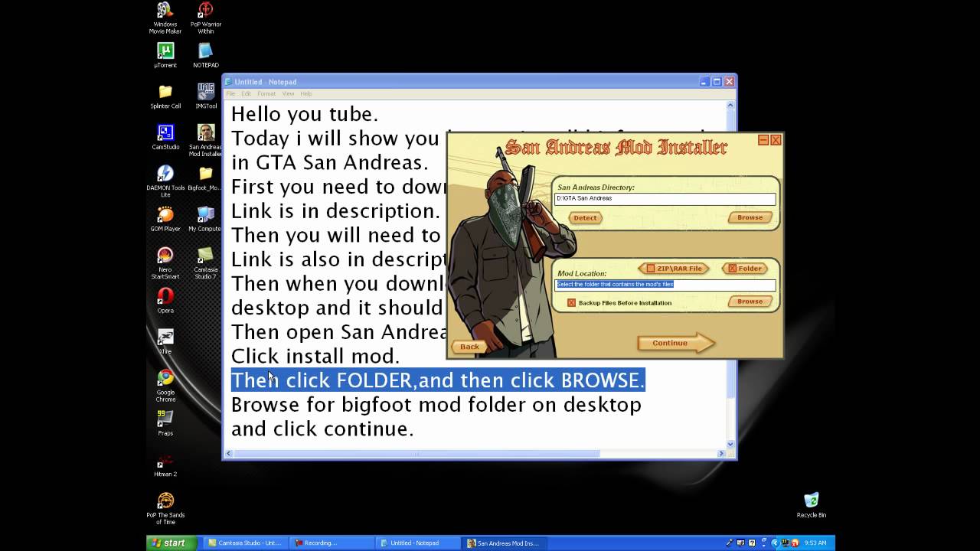Click the 'Hello you tube.' line in Notepad
Viewport: 980px width, 551px height.
tap(305, 114)
